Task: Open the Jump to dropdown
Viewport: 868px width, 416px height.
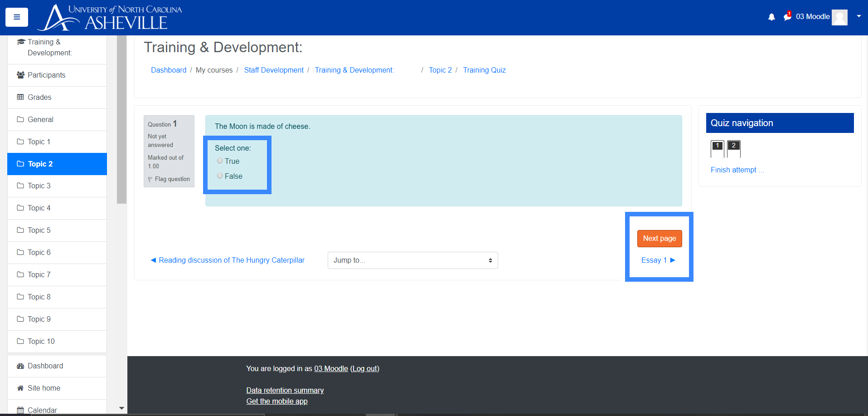Action: point(412,260)
